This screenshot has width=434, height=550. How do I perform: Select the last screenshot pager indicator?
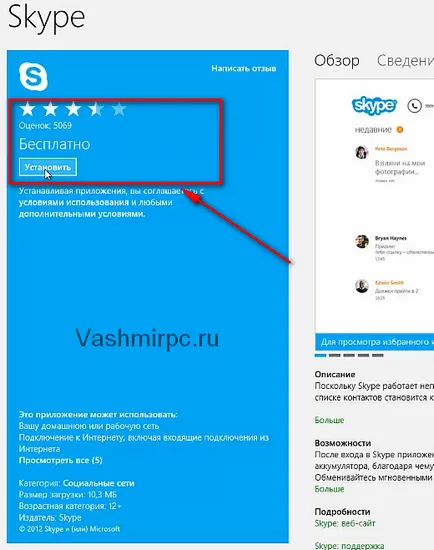pyautogui.click(x=378, y=355)
